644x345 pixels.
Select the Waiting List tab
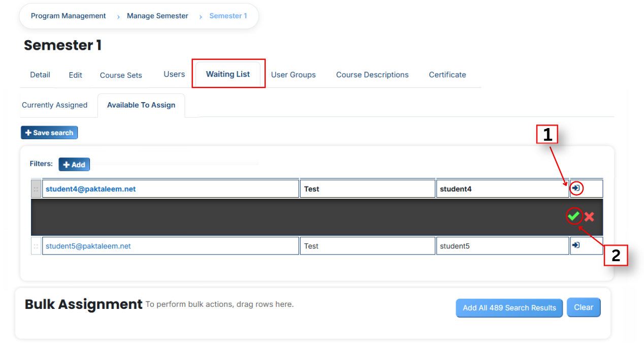click(x=228, y=74)
